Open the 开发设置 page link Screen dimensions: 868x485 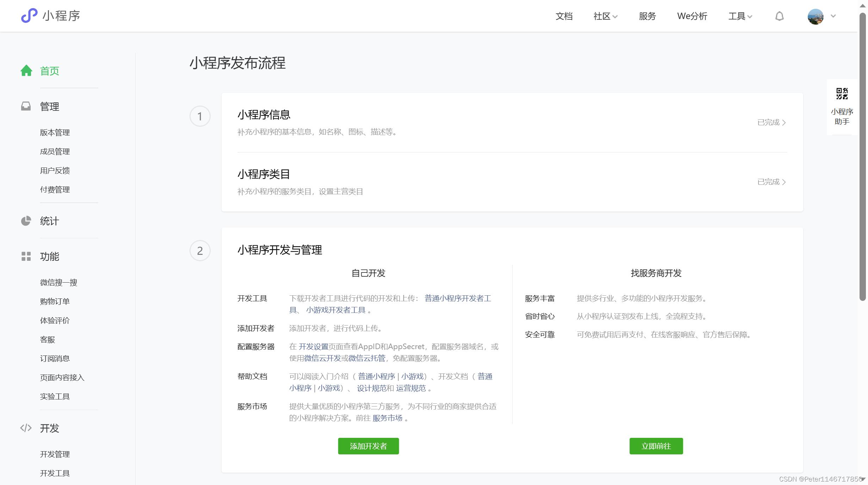coord(313,346)
